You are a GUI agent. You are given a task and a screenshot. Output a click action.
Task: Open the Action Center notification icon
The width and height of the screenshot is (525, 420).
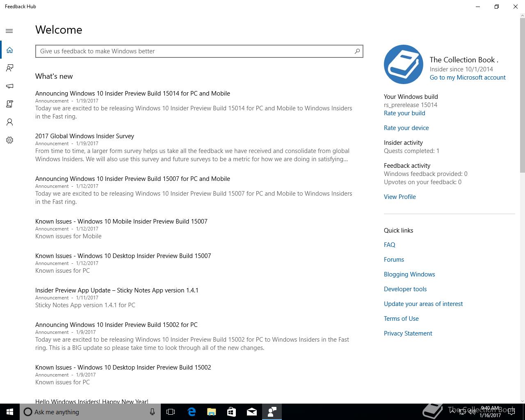(511, 412)
